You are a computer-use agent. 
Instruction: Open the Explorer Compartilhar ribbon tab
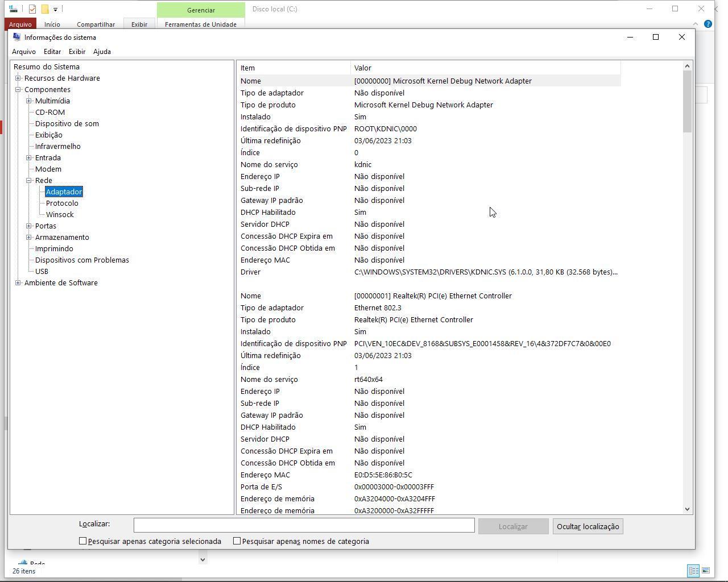(x=96, y=24)
